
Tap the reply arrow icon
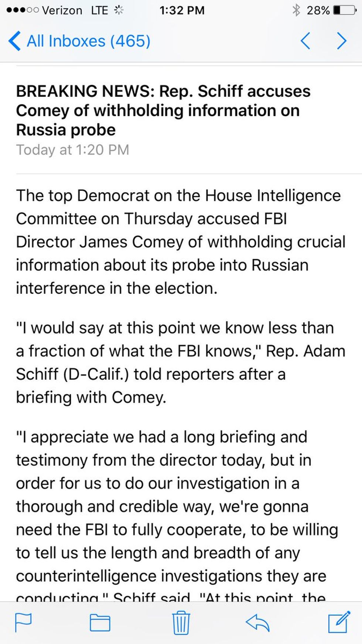(257, 623)
